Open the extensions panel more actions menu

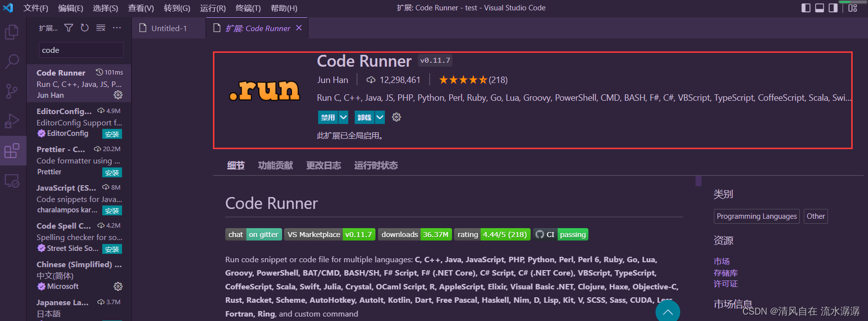(x=117, y=28)
